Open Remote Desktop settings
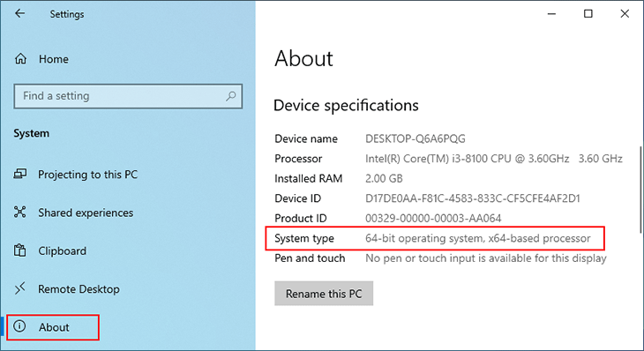This screenshot has width=644, height=351. point(79,289)
